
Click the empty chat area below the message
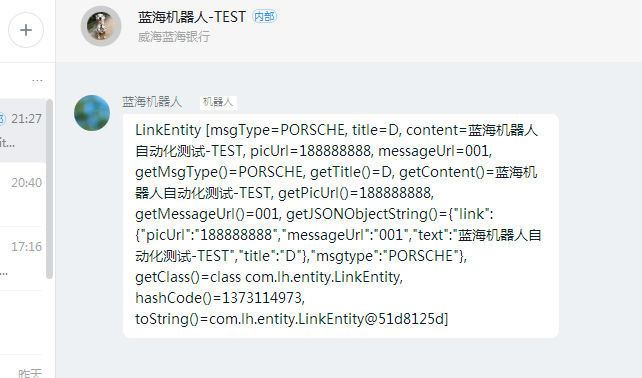click(348, 358)
